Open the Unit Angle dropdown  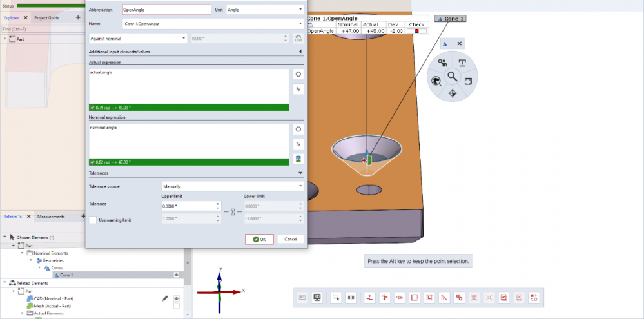tap(264, 10)
